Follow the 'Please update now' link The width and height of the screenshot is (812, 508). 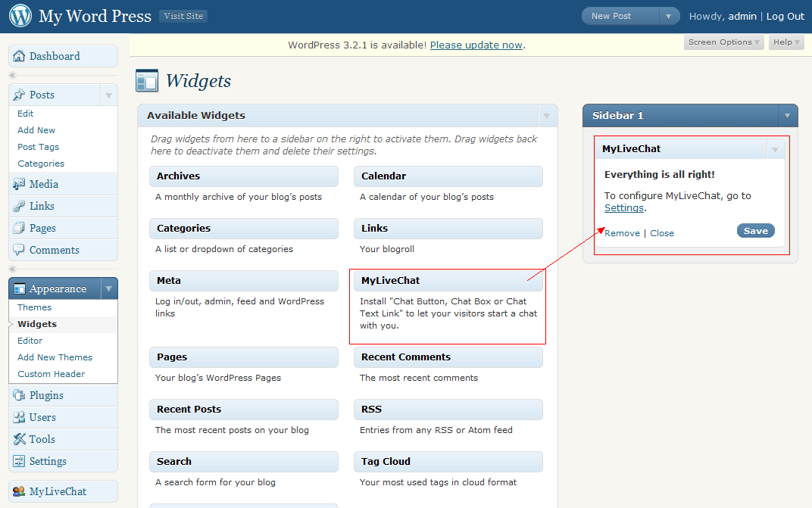tap(476, 45)
